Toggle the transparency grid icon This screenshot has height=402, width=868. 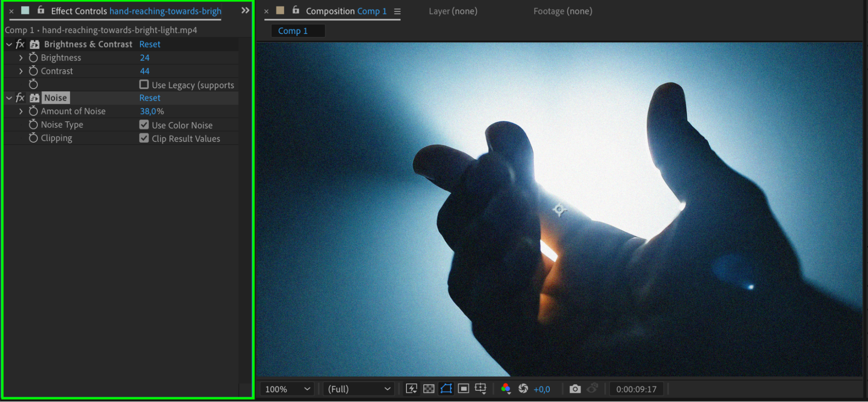[x=429, y=389]
